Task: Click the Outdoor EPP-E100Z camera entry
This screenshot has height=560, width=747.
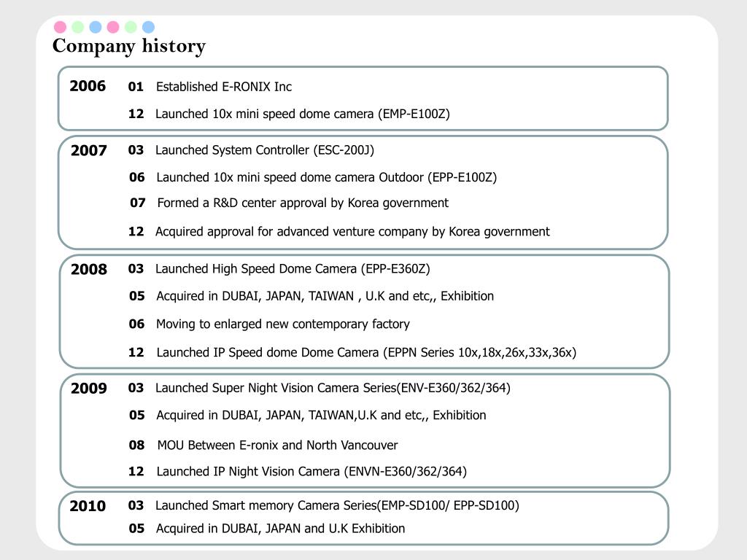Action: pos(326,177)
